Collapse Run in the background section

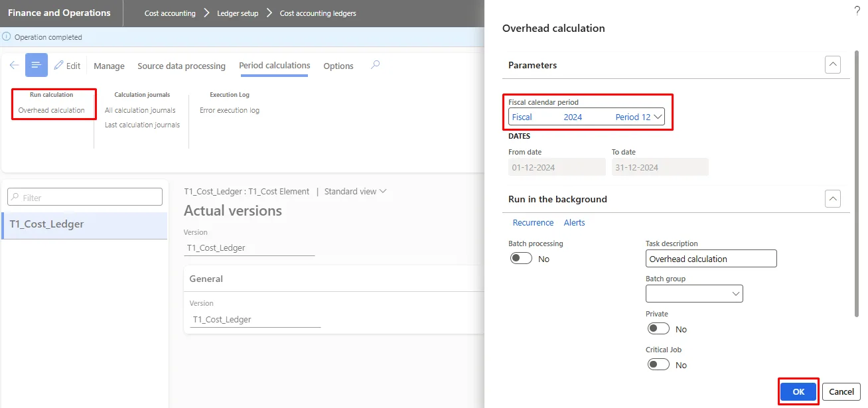point(832,198)
